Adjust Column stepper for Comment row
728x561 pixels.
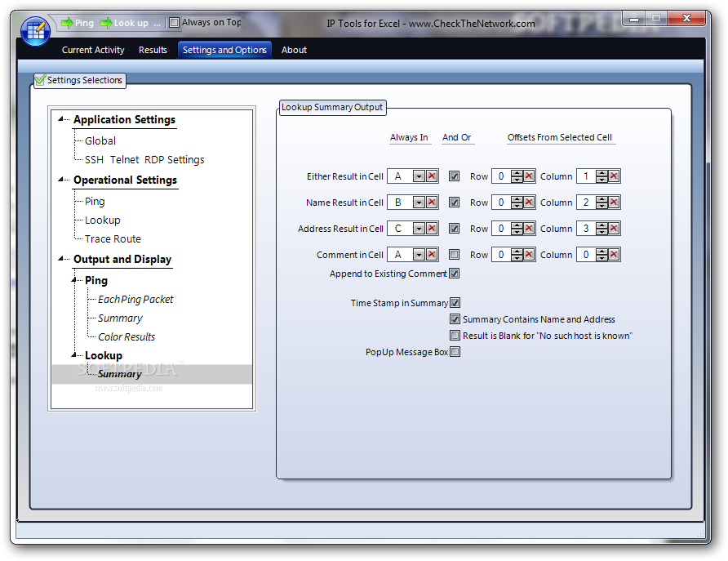(x=601, y=255)
